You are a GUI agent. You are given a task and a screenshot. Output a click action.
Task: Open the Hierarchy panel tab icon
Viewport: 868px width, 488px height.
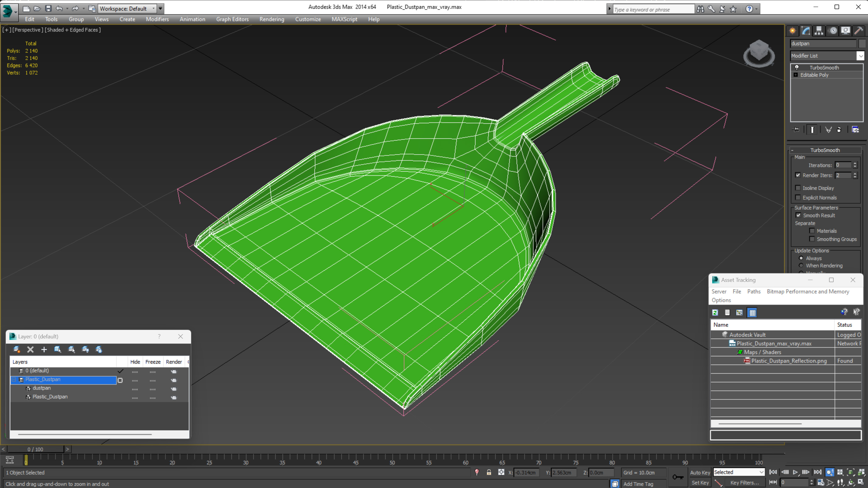819,31
